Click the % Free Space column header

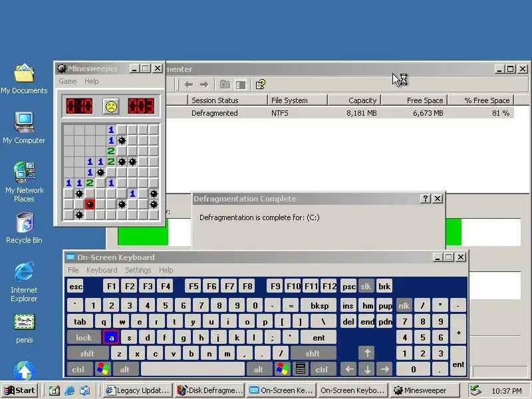tap(481, 100)
